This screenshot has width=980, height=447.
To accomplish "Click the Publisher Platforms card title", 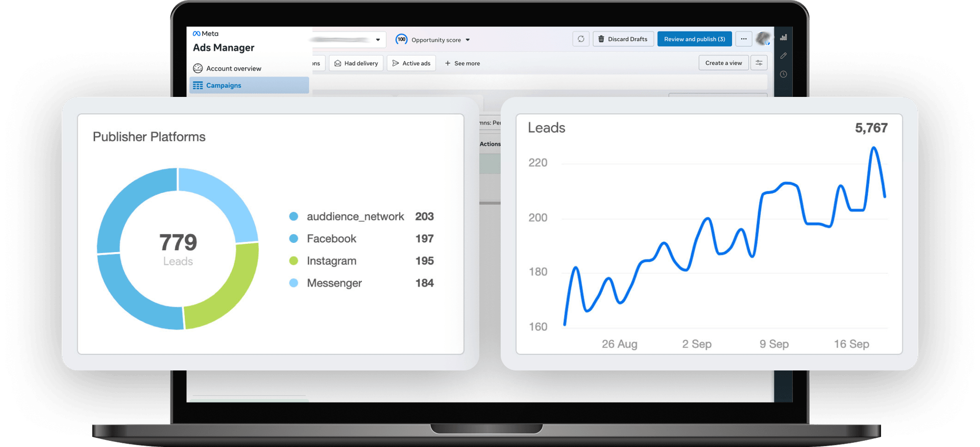I will tap(149, 137).
